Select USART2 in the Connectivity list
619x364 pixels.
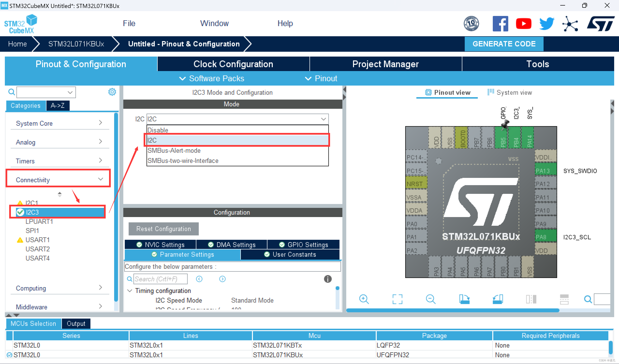coord(37,249)
